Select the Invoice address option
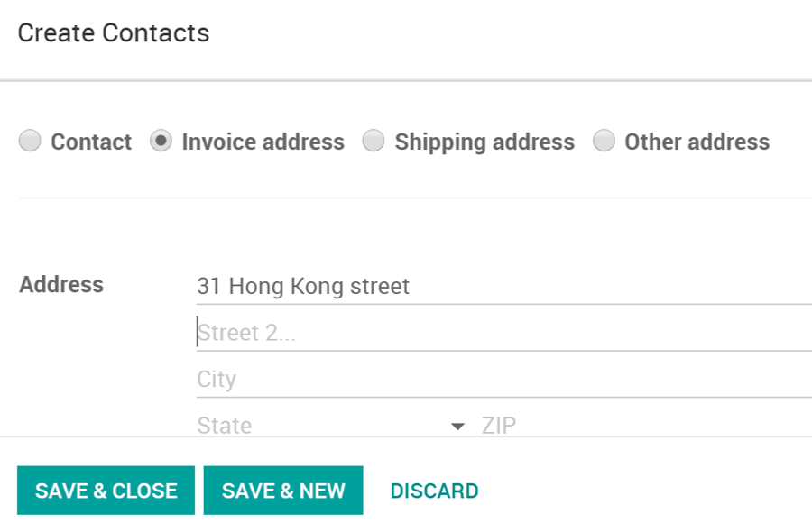 (162, 141)
